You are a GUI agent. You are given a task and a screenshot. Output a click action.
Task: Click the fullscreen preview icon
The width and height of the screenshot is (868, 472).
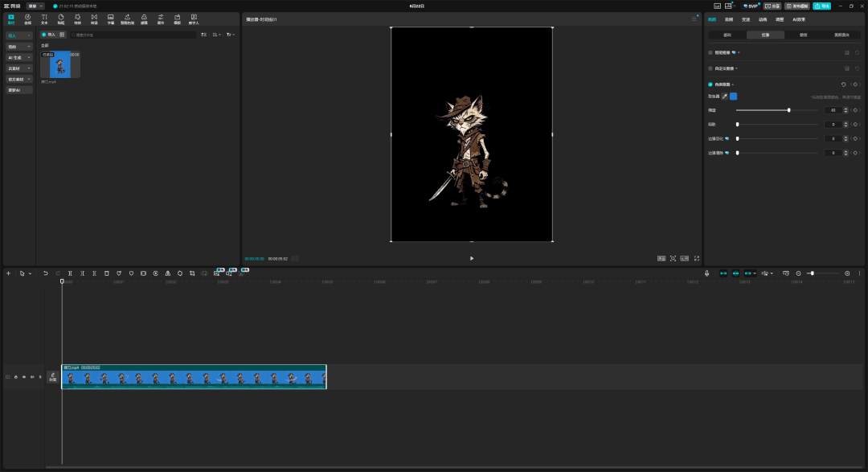(697, 258)
